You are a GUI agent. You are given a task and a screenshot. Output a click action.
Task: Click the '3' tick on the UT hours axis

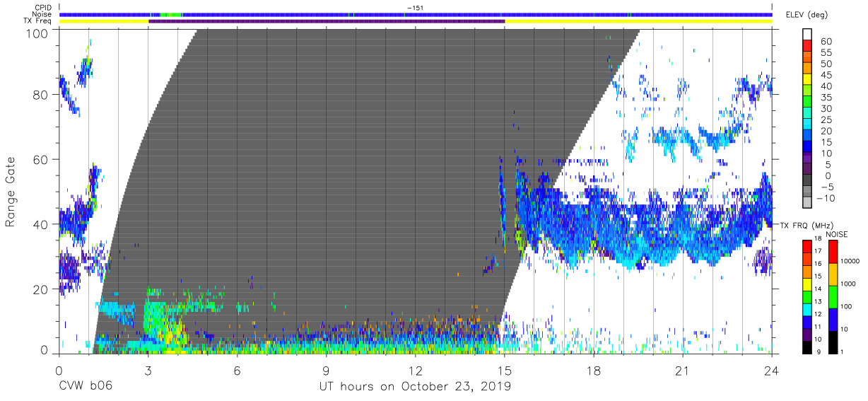click(x=148, y=370)
